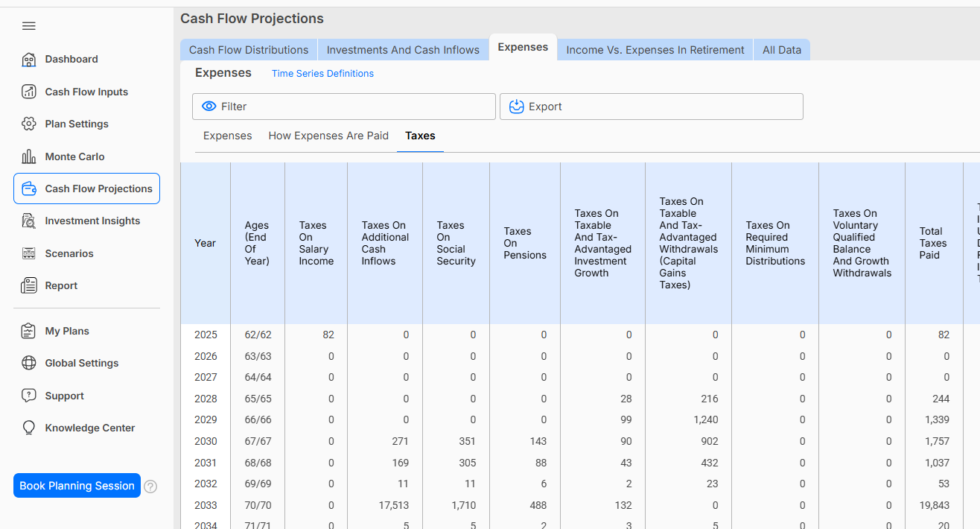Click Taxes On Required Minimum Distributions header
Viewport: 980px width, 529px height.
[x=775, y=243]
